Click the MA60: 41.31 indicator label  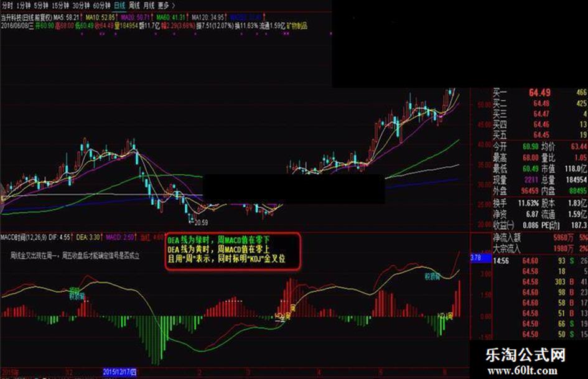(x=171, y=17)
